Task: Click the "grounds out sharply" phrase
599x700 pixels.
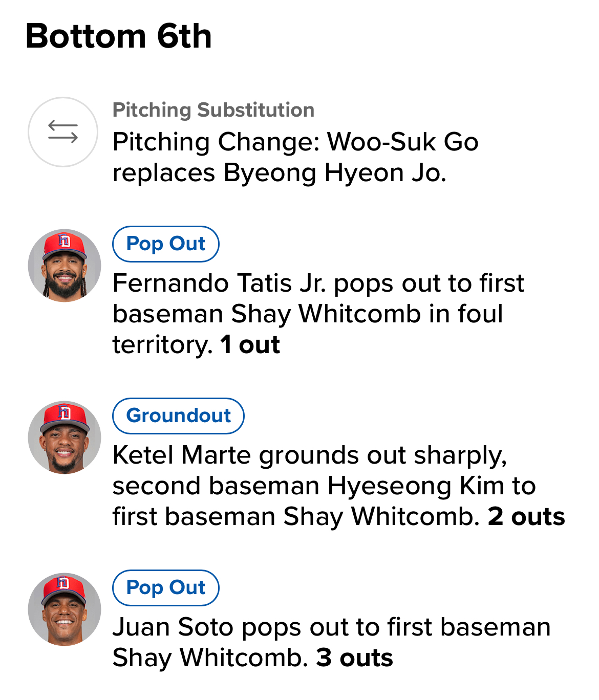Action: 383,455
